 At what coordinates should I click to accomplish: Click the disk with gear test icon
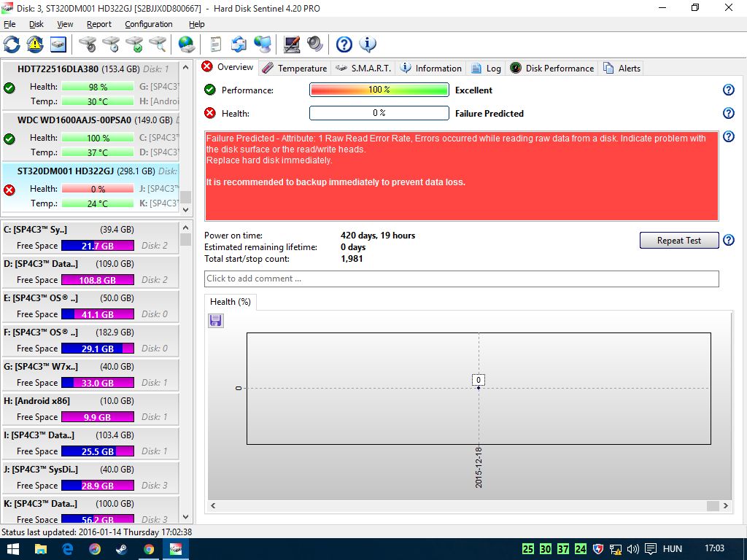88,44
